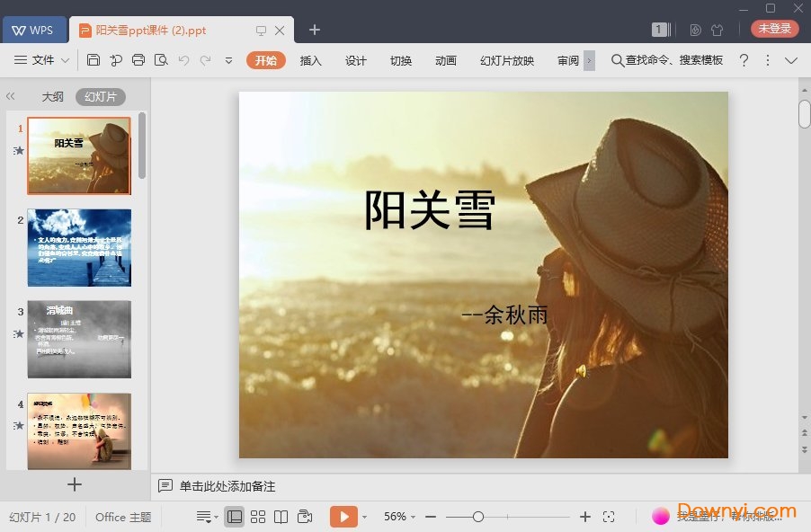
Task: Start slideshow with the orange play button
Action: click(343, 517)
